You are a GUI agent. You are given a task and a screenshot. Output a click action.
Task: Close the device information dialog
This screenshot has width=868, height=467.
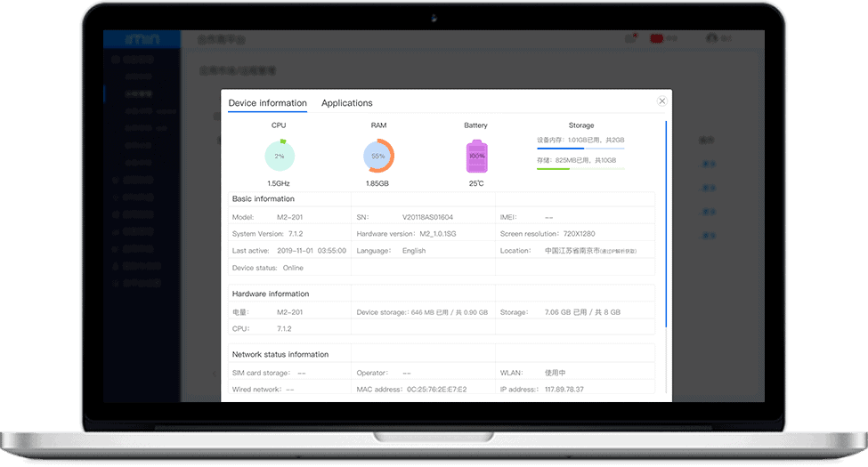pyautogui.click(x=661, y=101)
